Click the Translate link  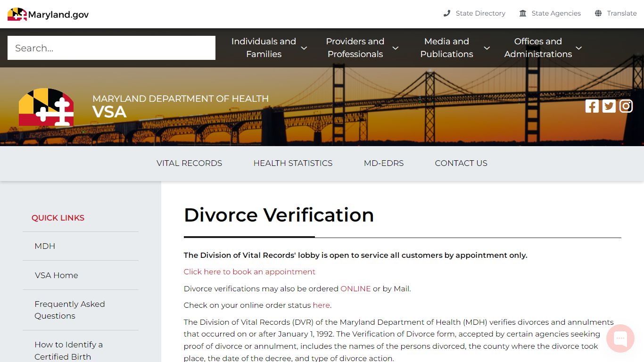coord(621,13)
